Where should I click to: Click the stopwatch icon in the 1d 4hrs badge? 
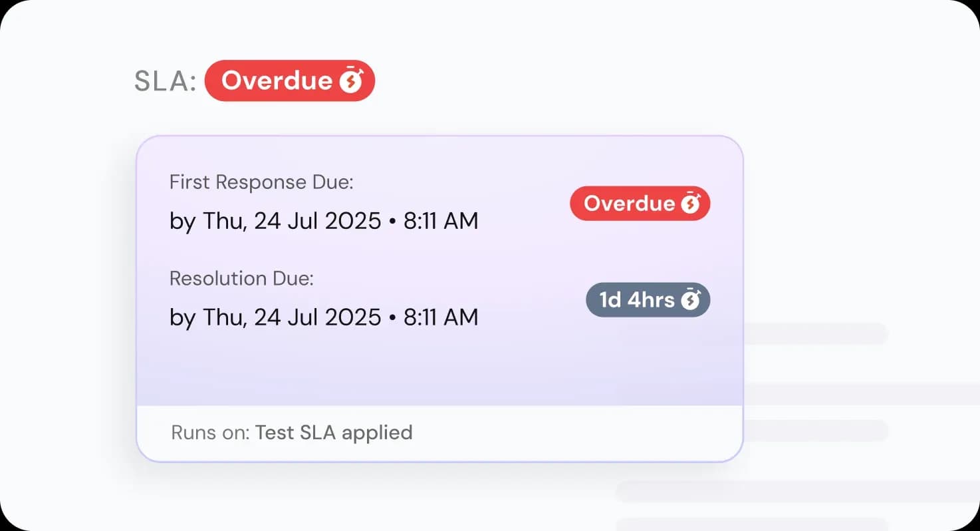pos(691,300)
